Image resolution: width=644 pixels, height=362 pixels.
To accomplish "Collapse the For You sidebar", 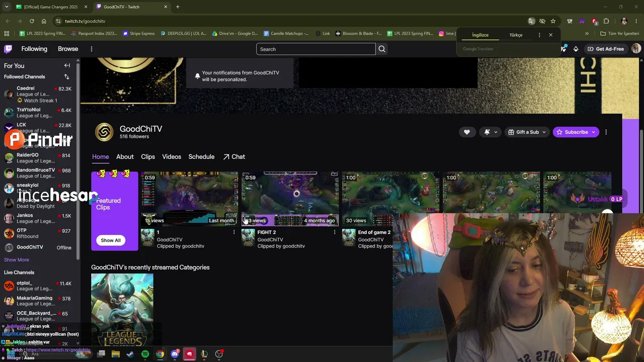I will (x=67, y=65).
